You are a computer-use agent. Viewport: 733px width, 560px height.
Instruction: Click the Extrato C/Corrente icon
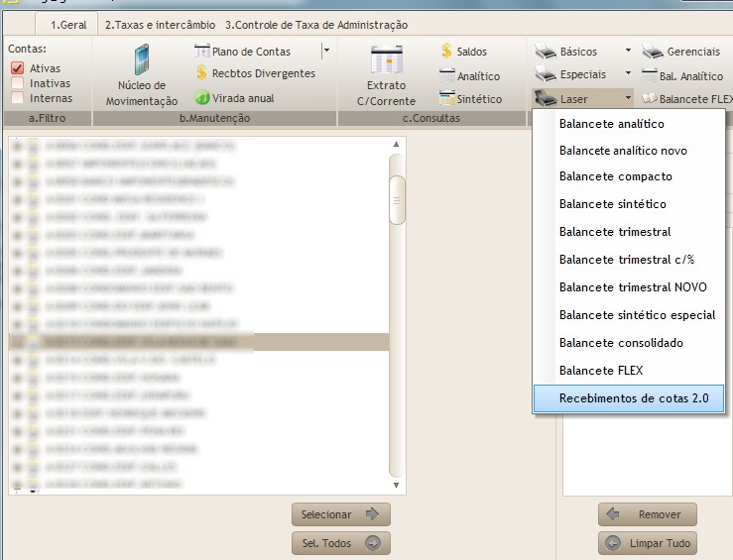386,61
